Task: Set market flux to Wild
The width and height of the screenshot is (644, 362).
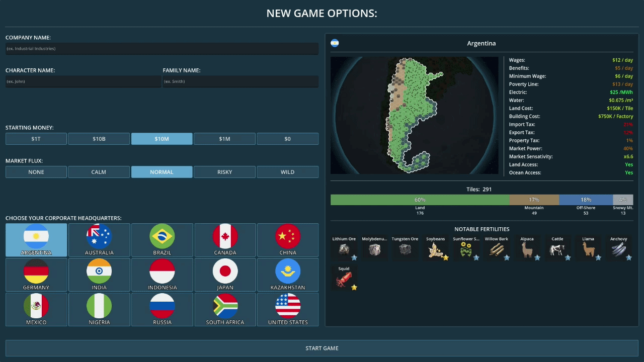Action: tap(287, 172)
